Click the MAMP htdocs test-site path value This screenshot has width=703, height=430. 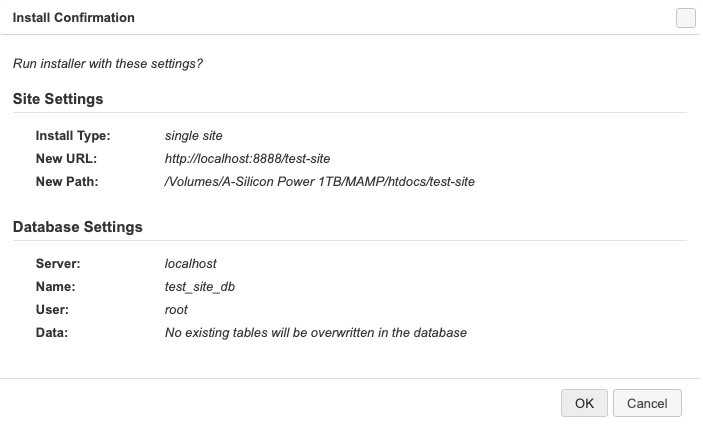coord(319,182)
